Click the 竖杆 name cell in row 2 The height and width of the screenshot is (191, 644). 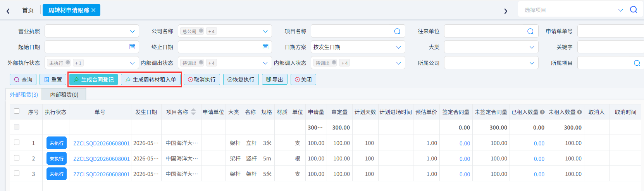point(251,159)
